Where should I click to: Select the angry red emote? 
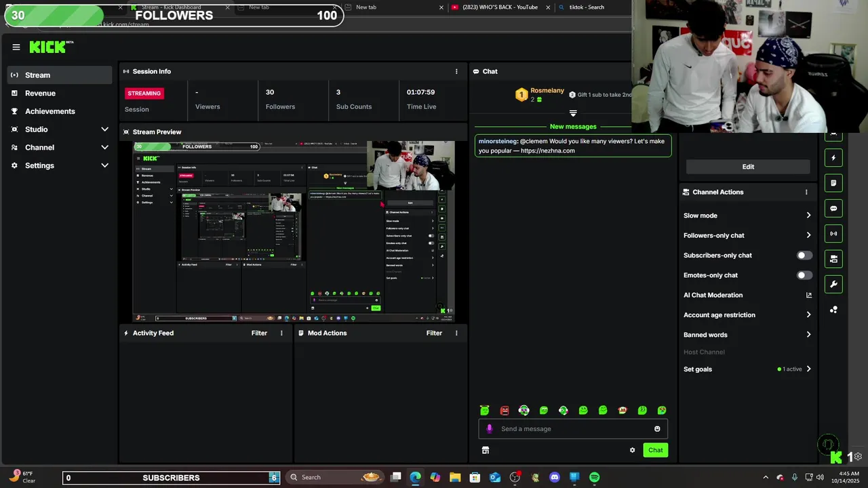tap(505, 410)
